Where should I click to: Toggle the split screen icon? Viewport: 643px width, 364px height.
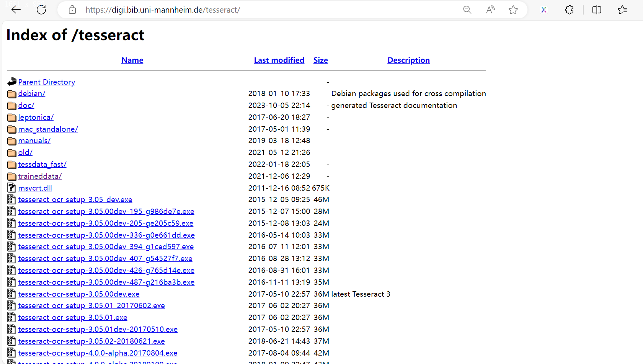pos(597,10)
